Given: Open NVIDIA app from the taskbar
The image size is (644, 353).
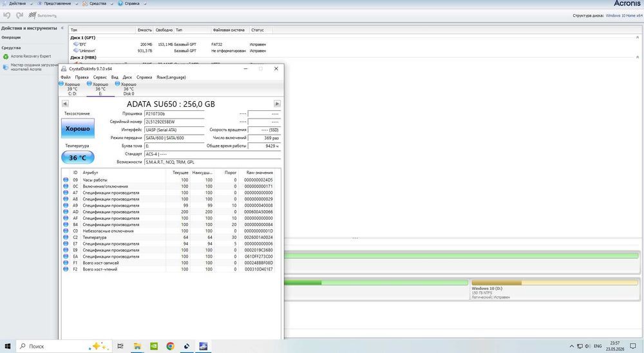Looking at the screenshot, I should coord(154,346).
